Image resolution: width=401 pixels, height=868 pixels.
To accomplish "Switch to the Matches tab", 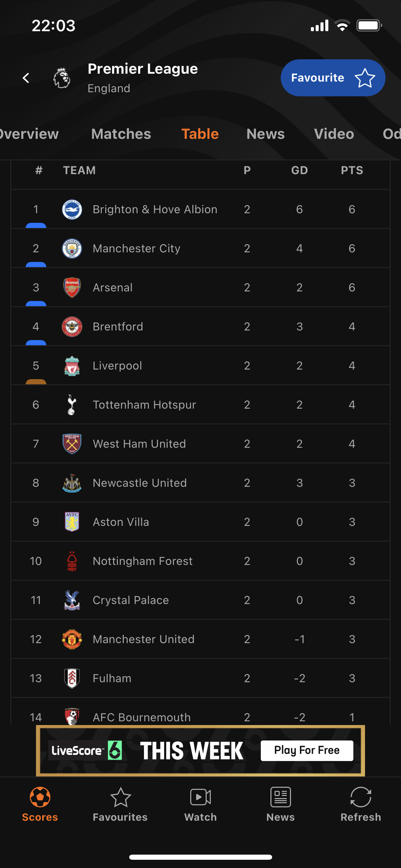I will point(121,134).
